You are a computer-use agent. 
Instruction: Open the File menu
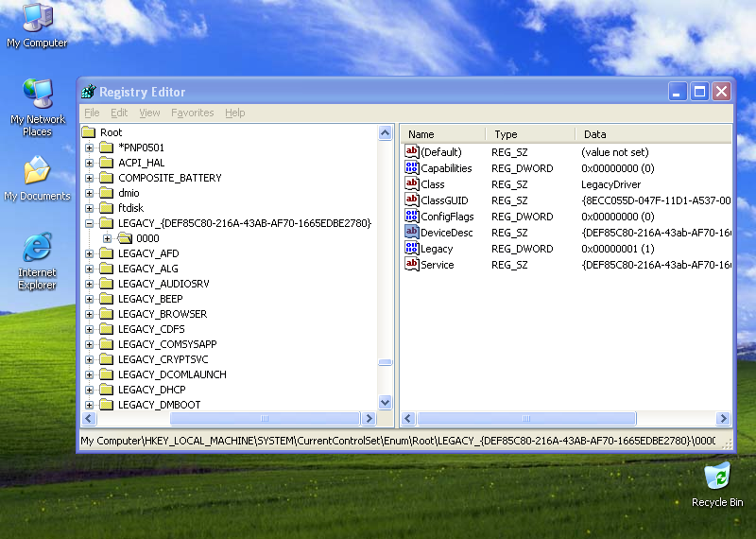pos(92,113)
